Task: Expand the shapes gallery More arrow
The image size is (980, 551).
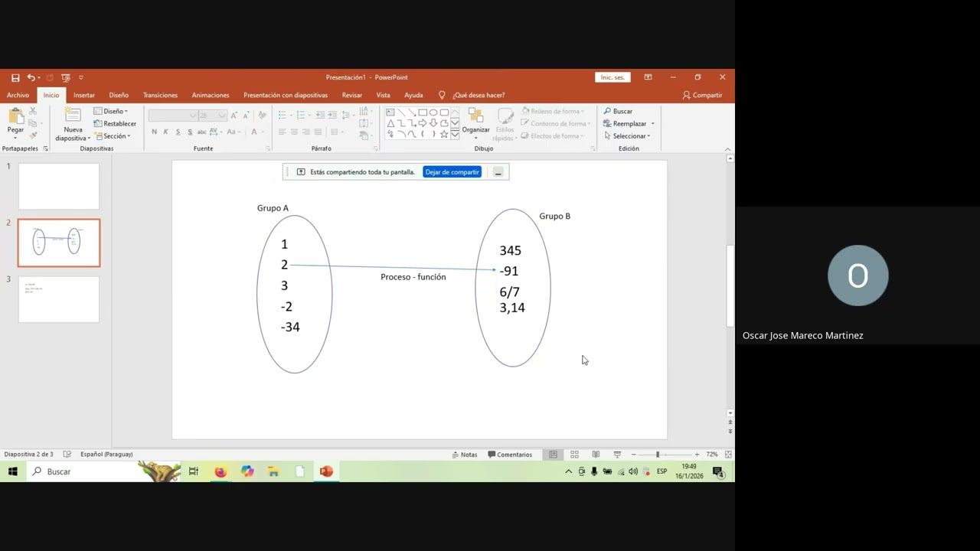Action: tap(455, 134)
